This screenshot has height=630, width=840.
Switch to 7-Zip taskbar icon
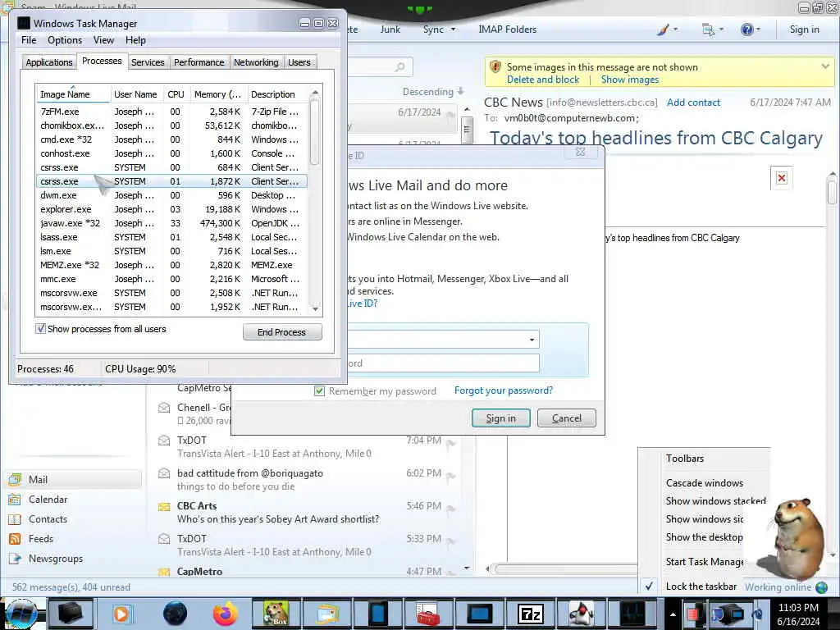pyautogui.click(x=531, y=614)
